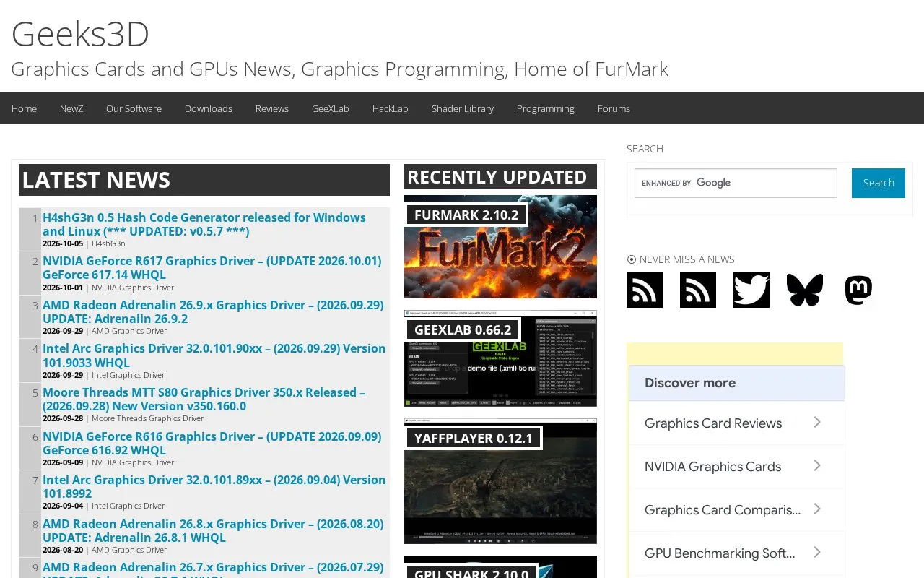Click the Moore Threads Graphics Driver category link
Image resolution: width=924 pixels, height=578 pixels.
(x=147, y=418)
